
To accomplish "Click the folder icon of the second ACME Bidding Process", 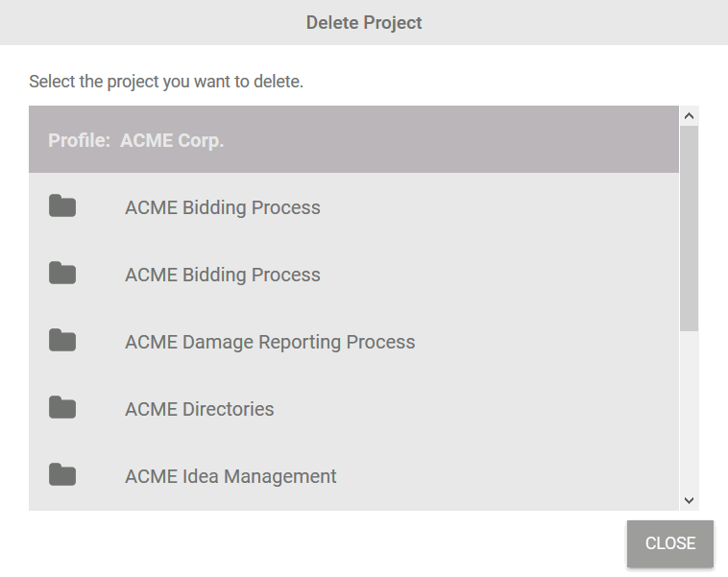I will (x=62, y=274).
